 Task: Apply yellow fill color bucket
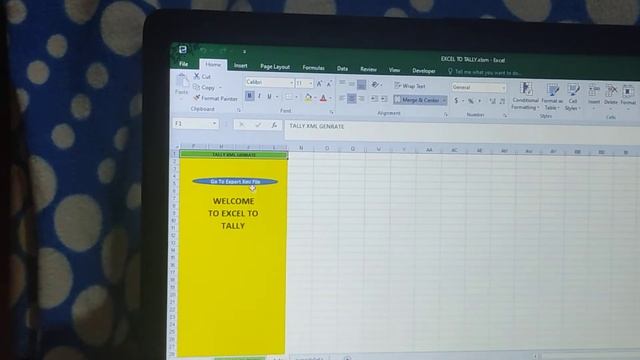[308, 98]
